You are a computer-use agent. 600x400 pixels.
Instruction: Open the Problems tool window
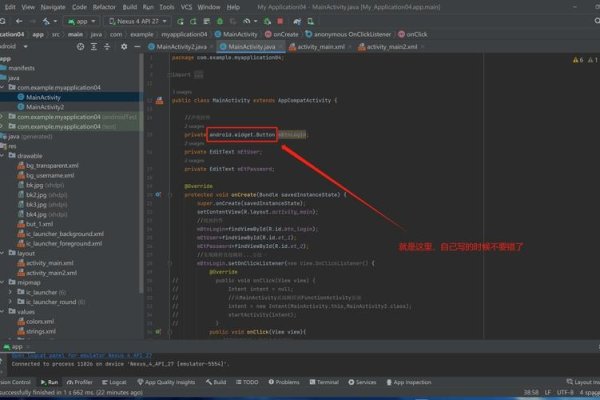point(282,382)
